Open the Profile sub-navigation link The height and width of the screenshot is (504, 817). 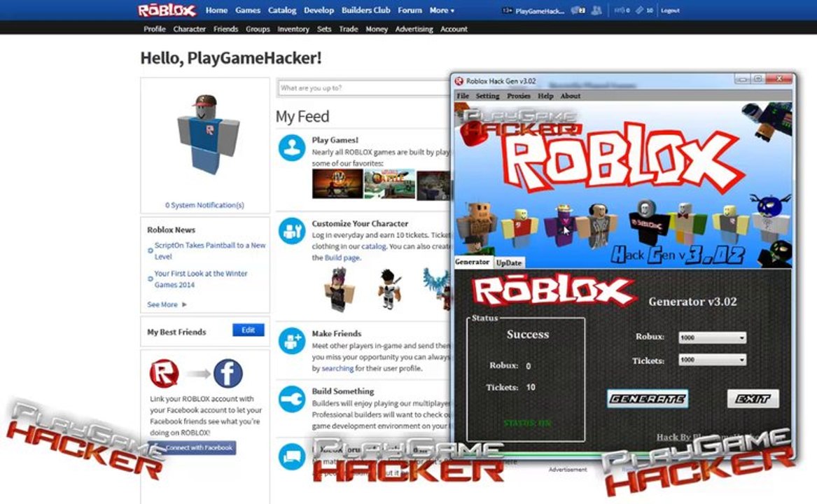(x=155, y=29)
